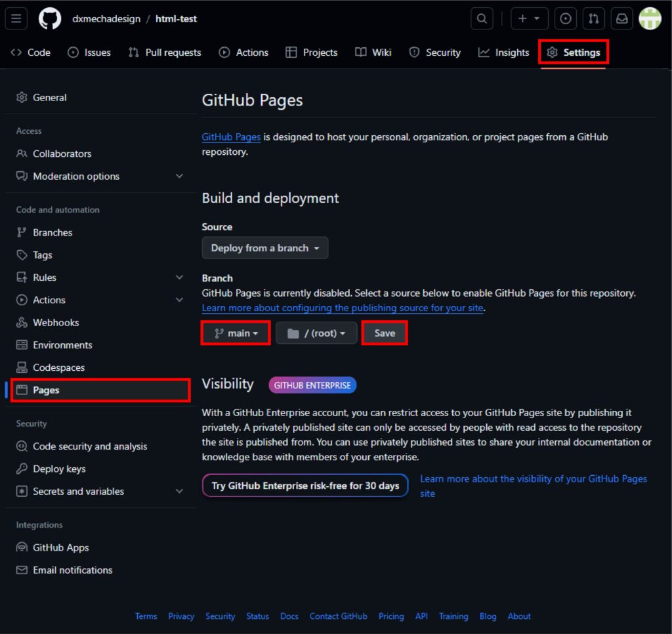The height and width of the screenshot is (634, 672).
Task: Open Webhooks settings
Action: (x=100, y=322)
